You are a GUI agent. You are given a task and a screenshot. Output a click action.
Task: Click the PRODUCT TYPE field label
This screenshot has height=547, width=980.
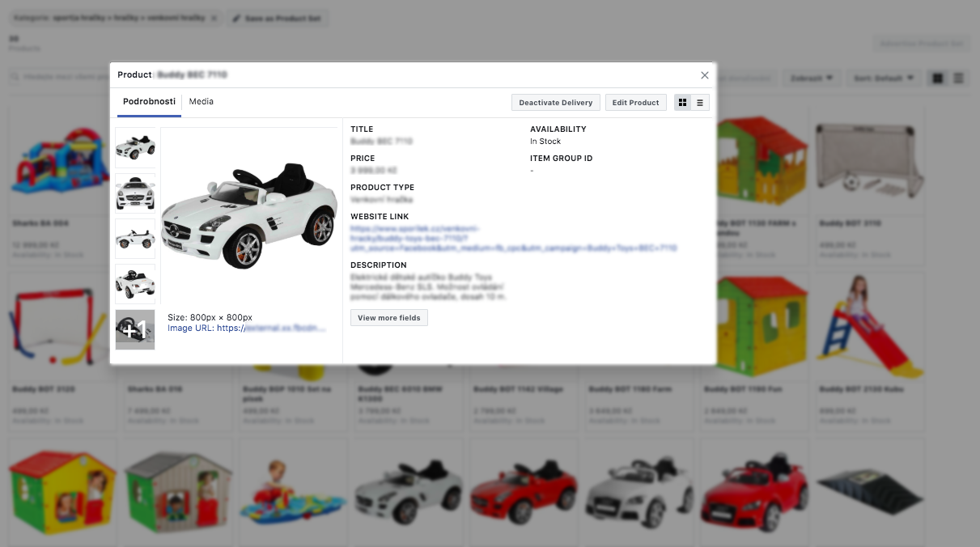[x=383, y=188]
